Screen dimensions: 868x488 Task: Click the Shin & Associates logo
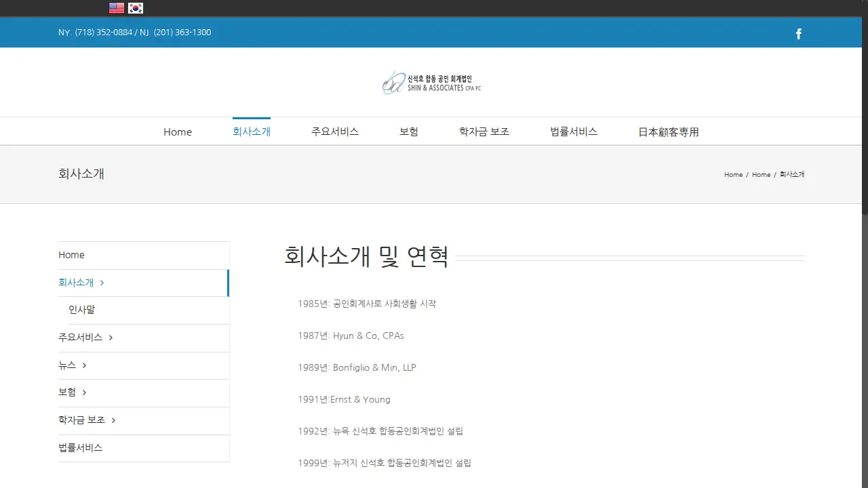[431, 83]
